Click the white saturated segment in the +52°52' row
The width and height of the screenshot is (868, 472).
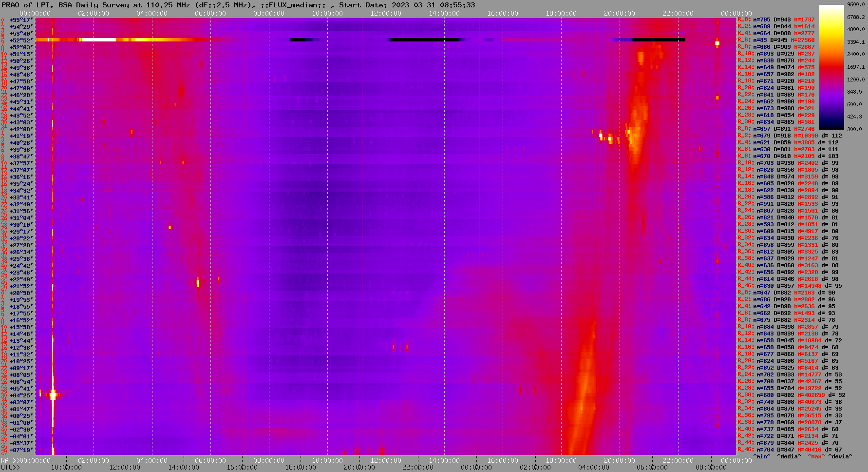click(x=99, y=39)
